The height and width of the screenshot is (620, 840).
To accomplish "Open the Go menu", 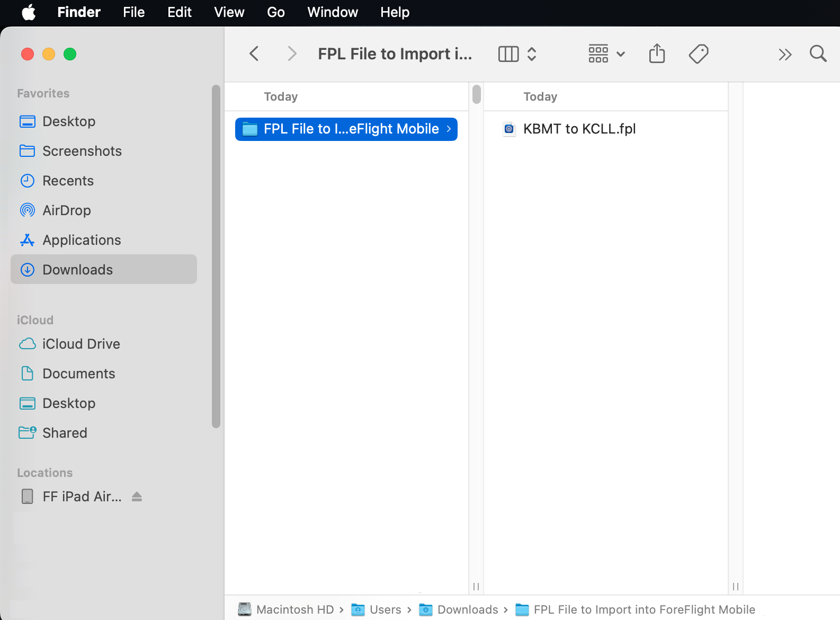I will click(276, 12).
